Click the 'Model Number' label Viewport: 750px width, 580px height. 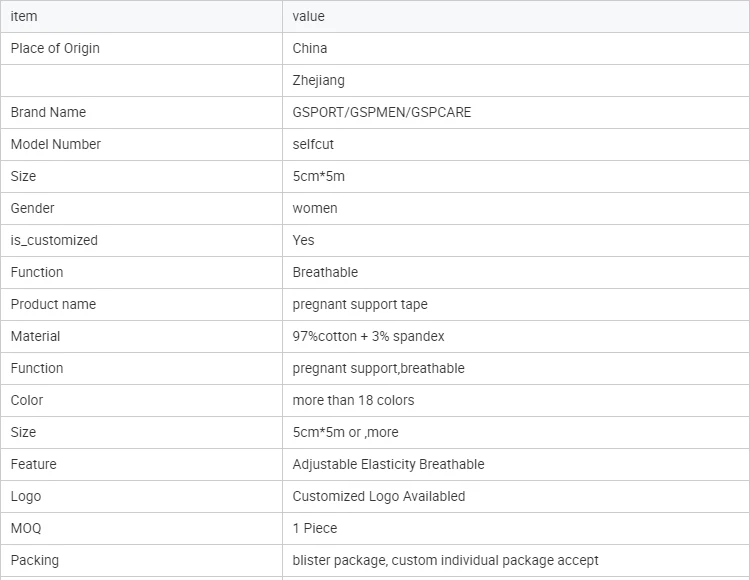click(55, 144)
